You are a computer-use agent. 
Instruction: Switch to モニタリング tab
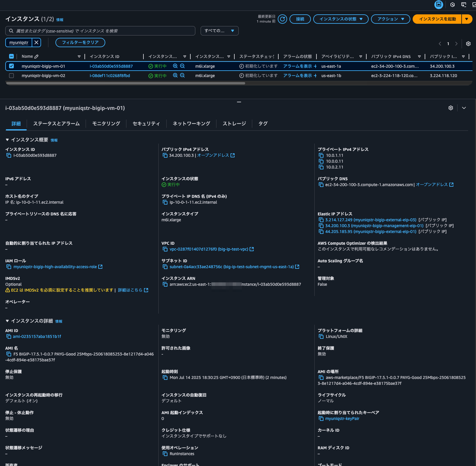(x=106, y=124)
